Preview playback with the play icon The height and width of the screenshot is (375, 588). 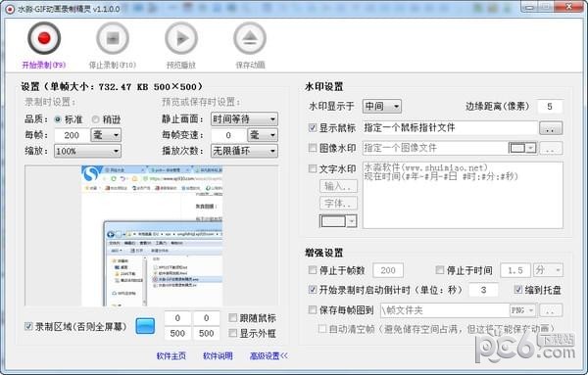pyautogui.click(x=181, y=38)
